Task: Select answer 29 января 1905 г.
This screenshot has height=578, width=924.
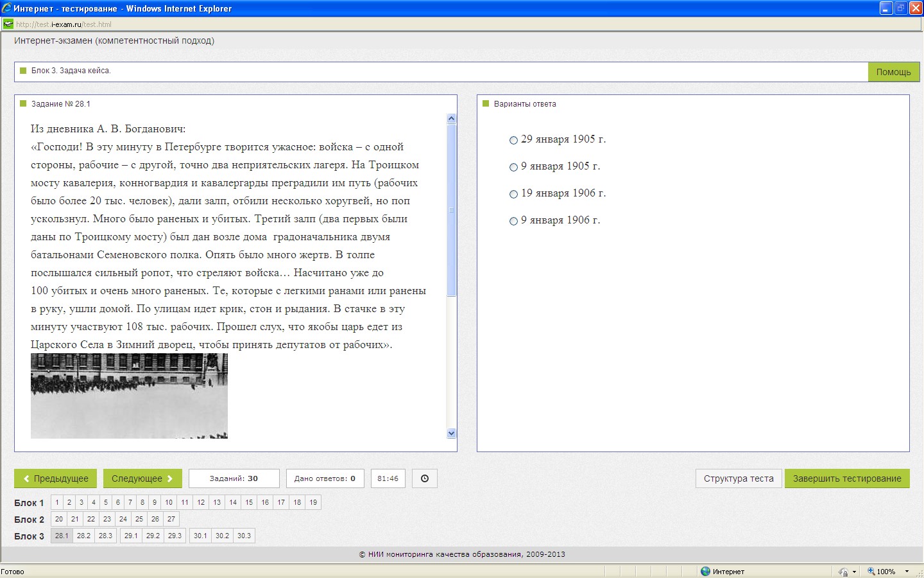Action: point(513,140)
